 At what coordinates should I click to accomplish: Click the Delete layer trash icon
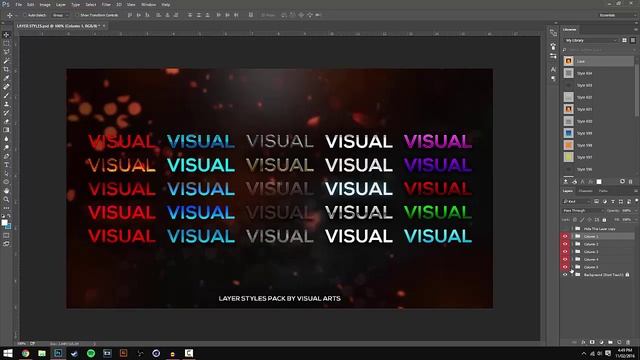point(628,342)
